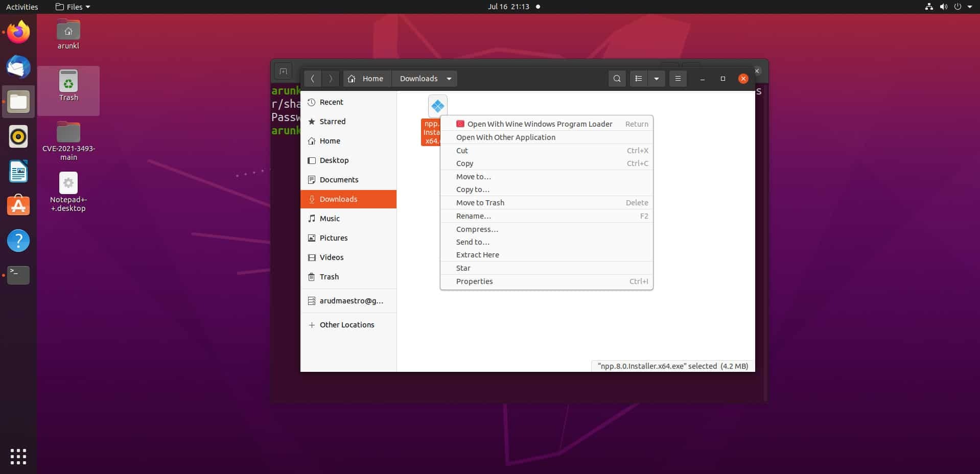
Task: Open Pictures in sidebar
Action: [348, 238]
